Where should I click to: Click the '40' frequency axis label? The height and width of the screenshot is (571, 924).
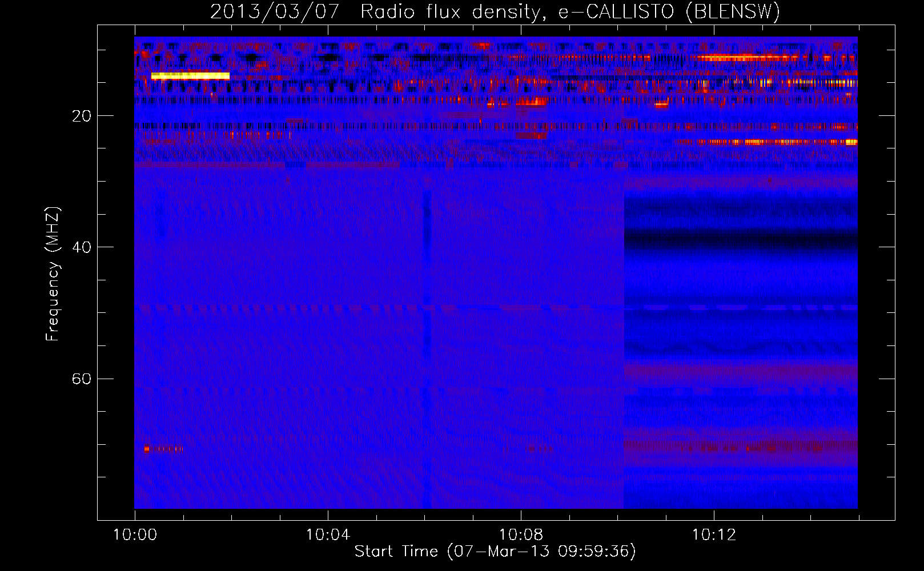[82, 247]
